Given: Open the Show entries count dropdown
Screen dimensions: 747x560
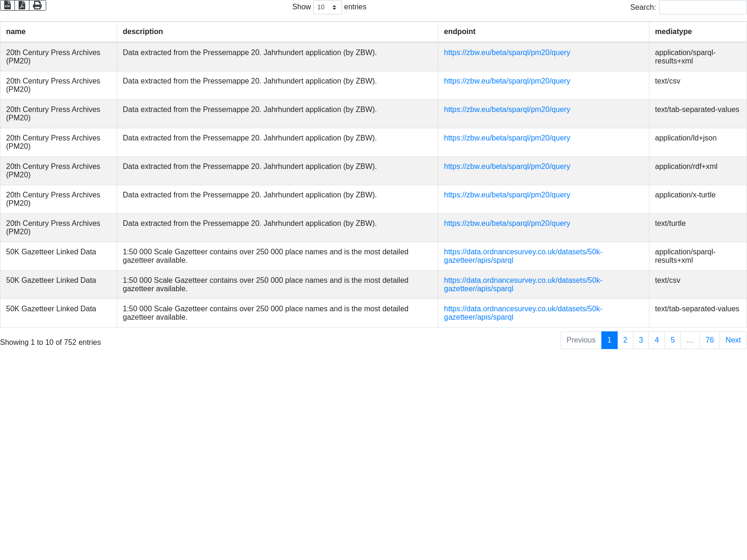Looking at the screenshot, I should pos(327,7).
